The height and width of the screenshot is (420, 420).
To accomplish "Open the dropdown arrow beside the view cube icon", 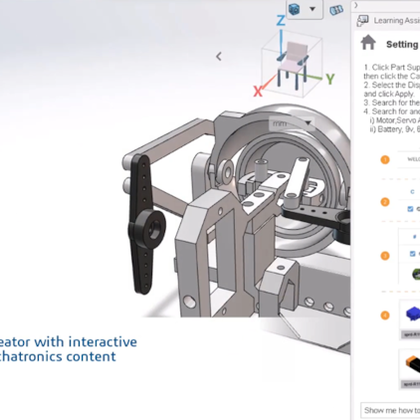I will (x=312, y=9).
